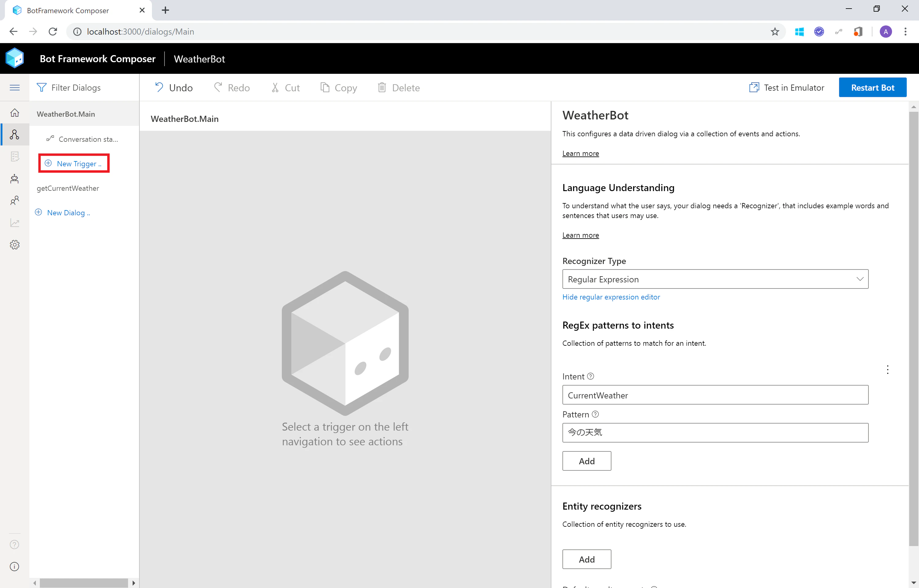Viewport: 919px width, 588px height.
Task: Click Add under Entity recognizers
Action: tap(586, 559)
